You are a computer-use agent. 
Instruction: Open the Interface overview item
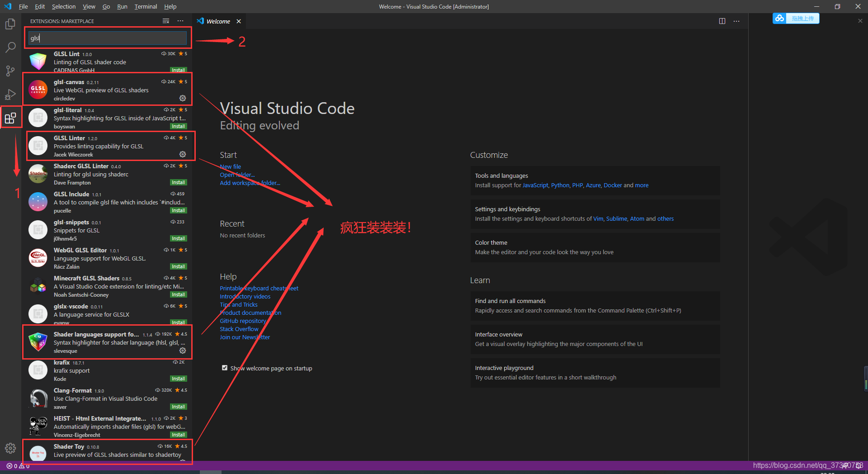tap(595, 339)
